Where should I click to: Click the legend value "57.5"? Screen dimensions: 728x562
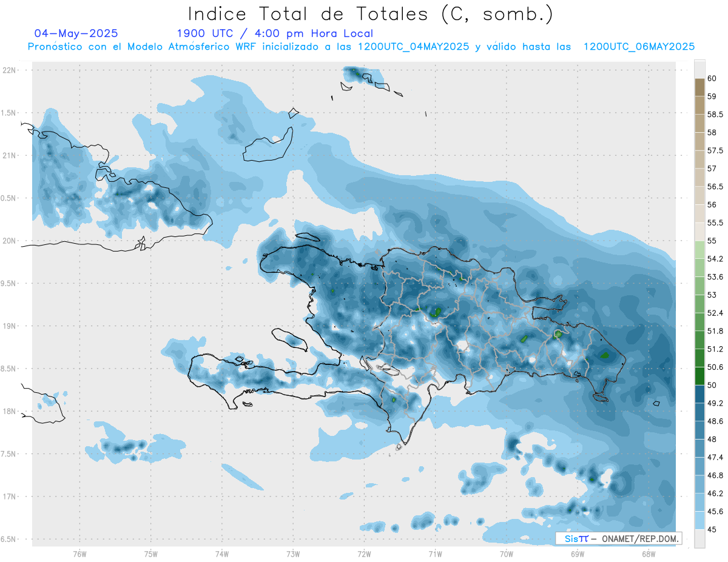pos(715,150)
